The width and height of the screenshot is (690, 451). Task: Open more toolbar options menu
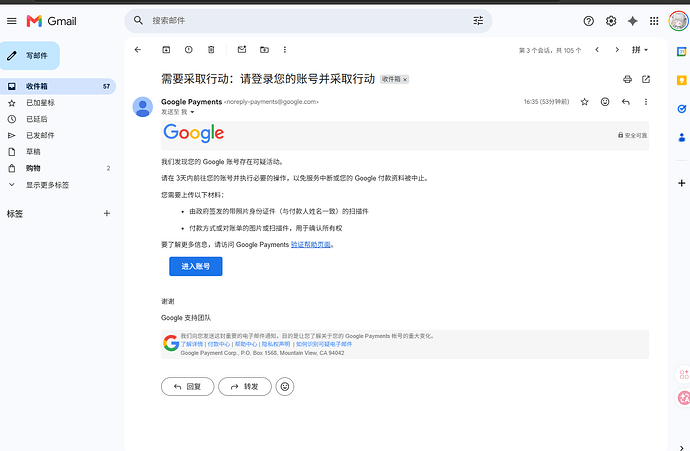tap(285, 50)
